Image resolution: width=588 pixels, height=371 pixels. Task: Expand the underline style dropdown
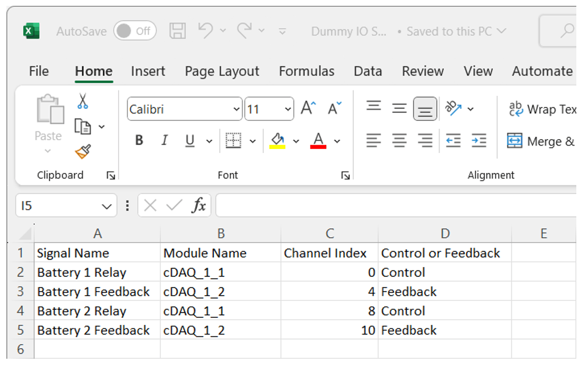(209, 141)
